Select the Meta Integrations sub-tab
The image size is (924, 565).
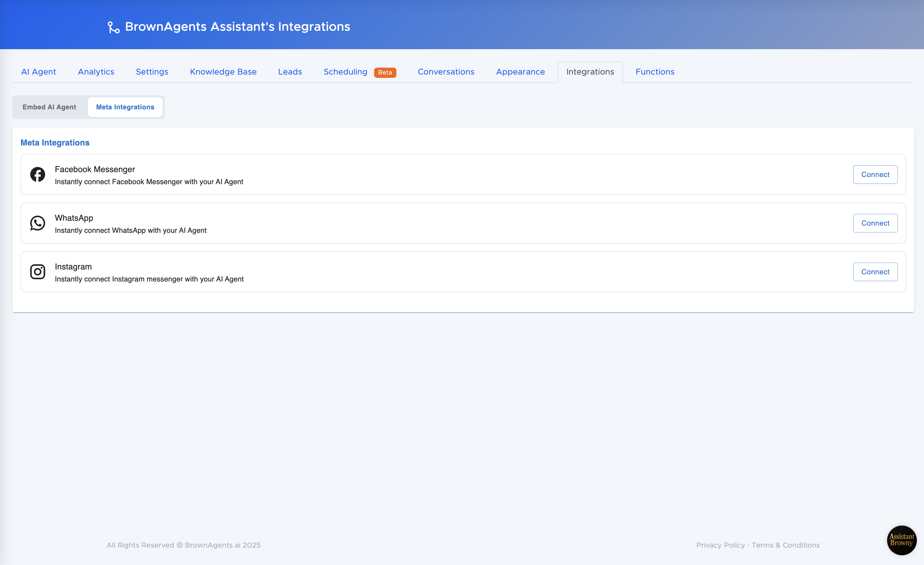pyautogui.click(x=125, y=107)
